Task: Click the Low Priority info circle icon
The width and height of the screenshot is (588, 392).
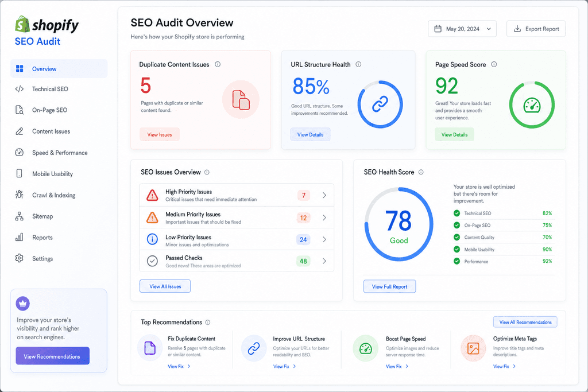Action: (x=152, y=239)
